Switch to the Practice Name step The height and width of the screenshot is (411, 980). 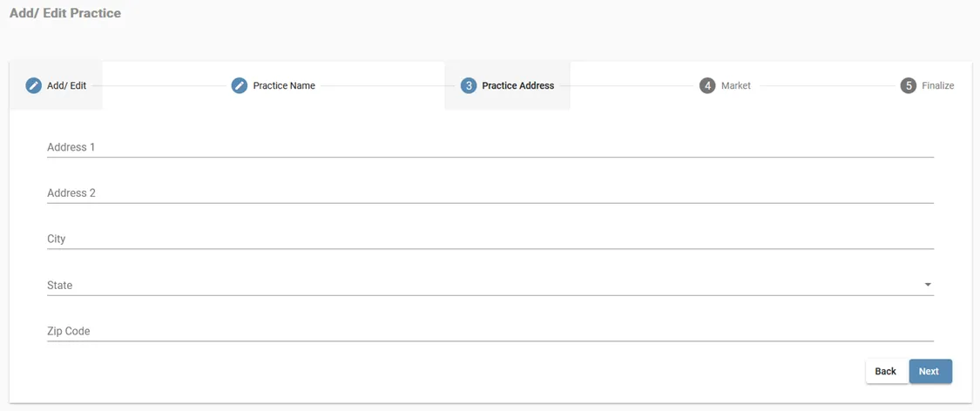click(284, 85)
